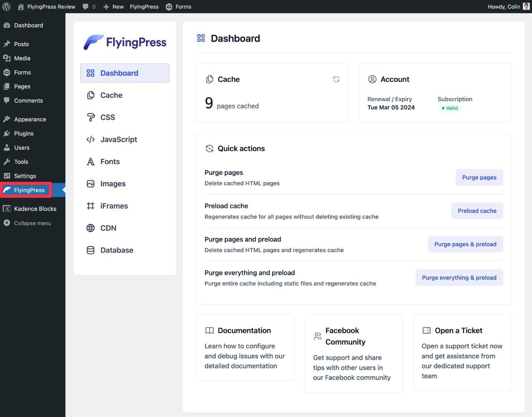Click the refresh icon in the Cache card

(336, 79)
